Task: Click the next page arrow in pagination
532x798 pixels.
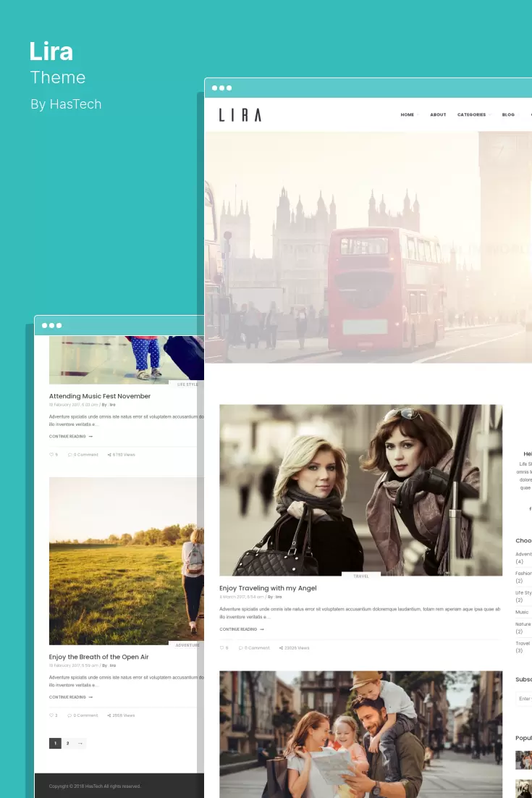Action: [80, 743]
